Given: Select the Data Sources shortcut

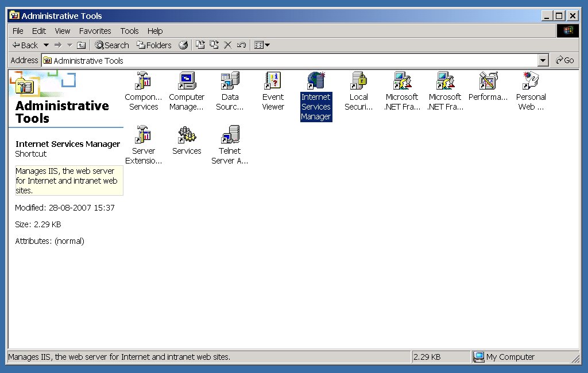Looking at the screenshot, I should click(x=230, y=91).
